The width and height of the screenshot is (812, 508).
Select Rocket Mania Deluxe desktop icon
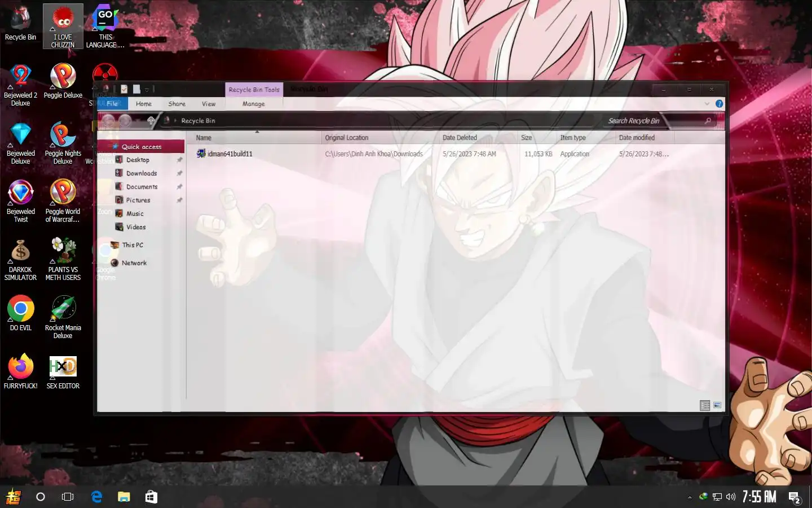63,317
